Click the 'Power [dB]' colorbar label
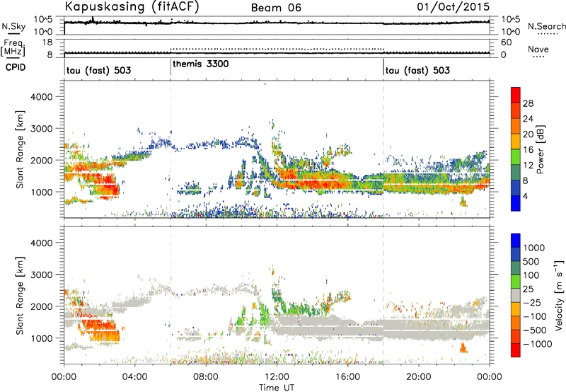This screenshot has height=392, width=566. (540, 149)
